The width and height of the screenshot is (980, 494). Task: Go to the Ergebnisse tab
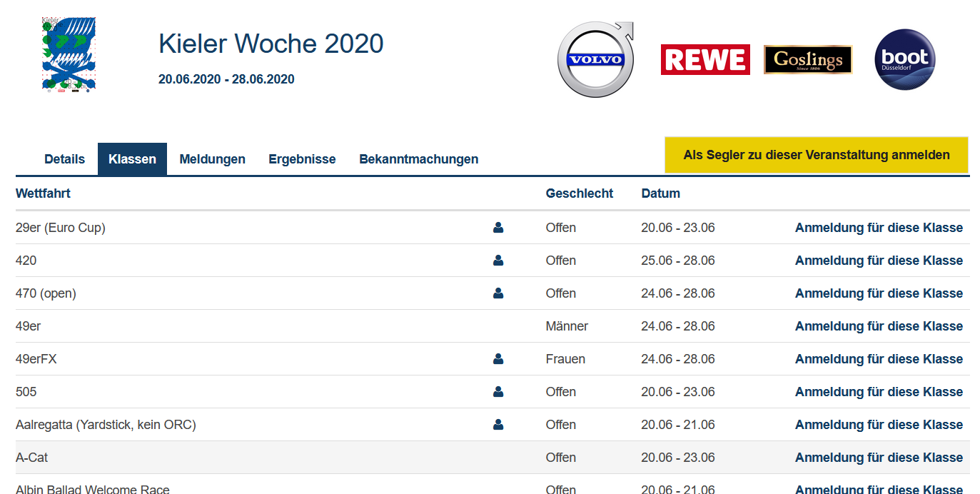302,159
